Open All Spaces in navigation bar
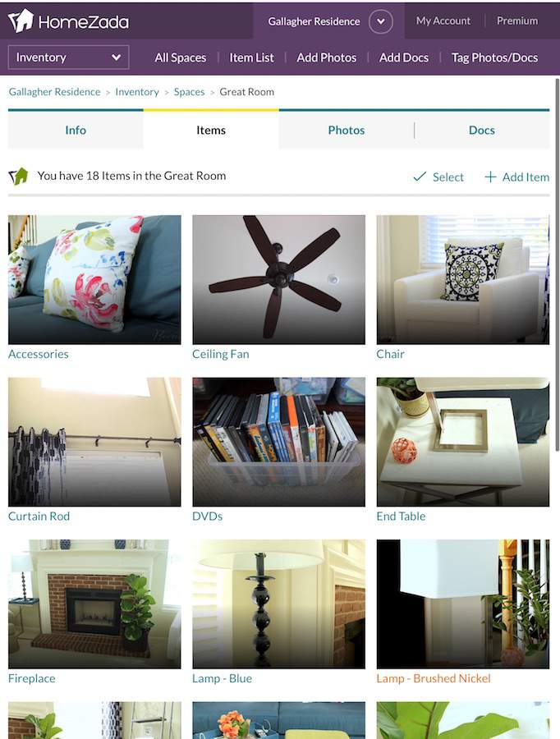Screen dimensions: 560x739 click(181, 57)
